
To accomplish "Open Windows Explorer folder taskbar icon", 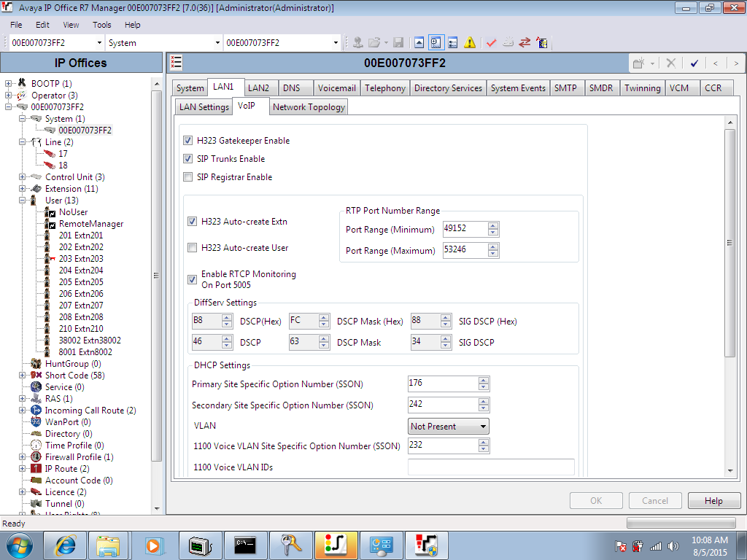I will click(108, 545).
